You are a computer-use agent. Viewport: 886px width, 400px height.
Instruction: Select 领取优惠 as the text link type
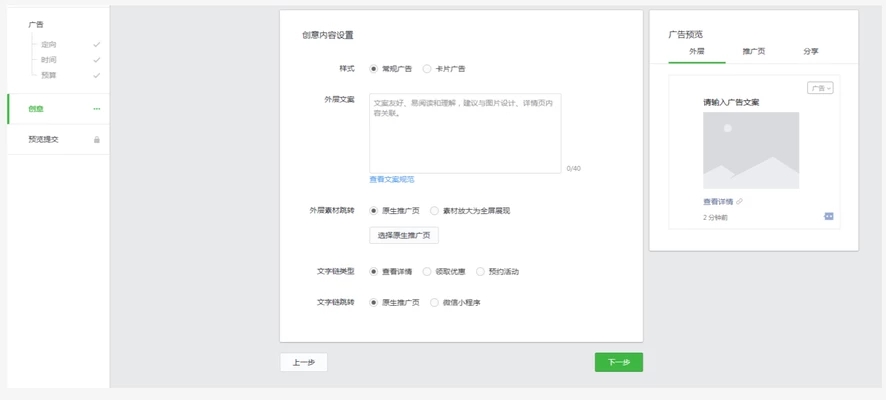click(x=427, y=272)
